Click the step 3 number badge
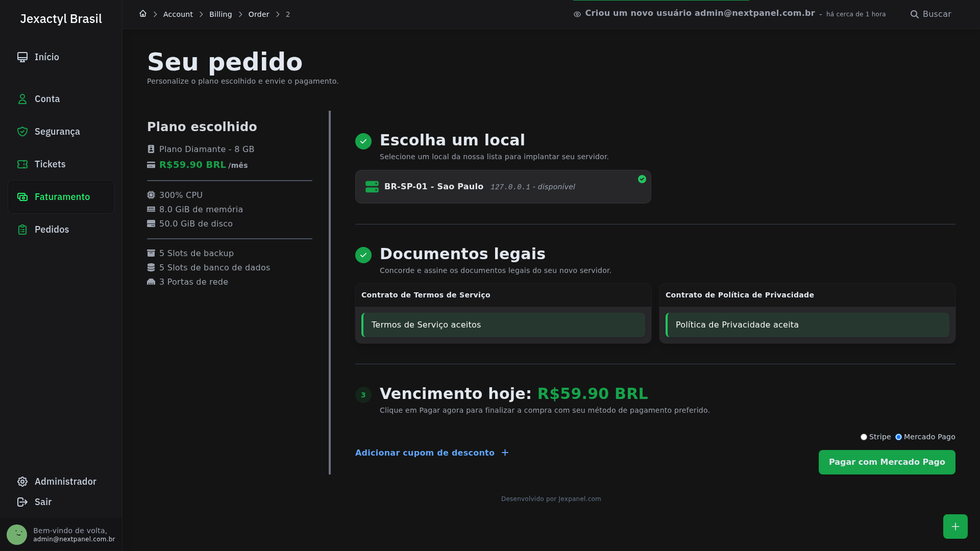 click(363, 395)
